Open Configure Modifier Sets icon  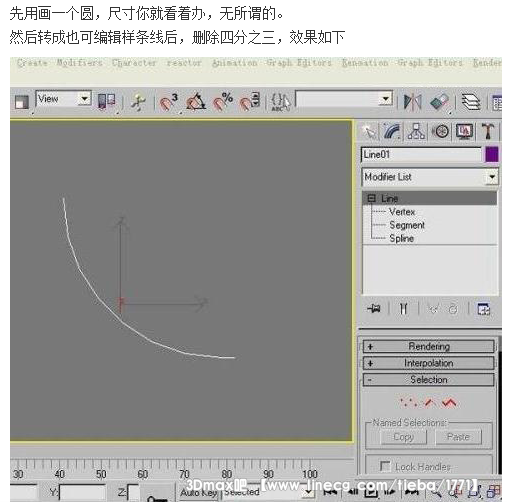(x=483, y=309)
